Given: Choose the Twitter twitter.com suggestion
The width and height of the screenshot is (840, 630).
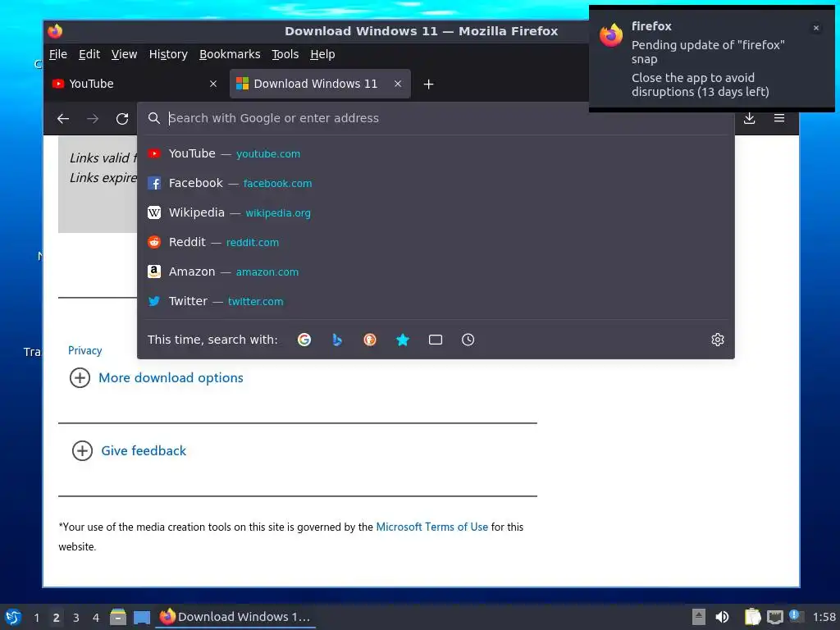Looking at the screenshot, I should pos(436,301).
